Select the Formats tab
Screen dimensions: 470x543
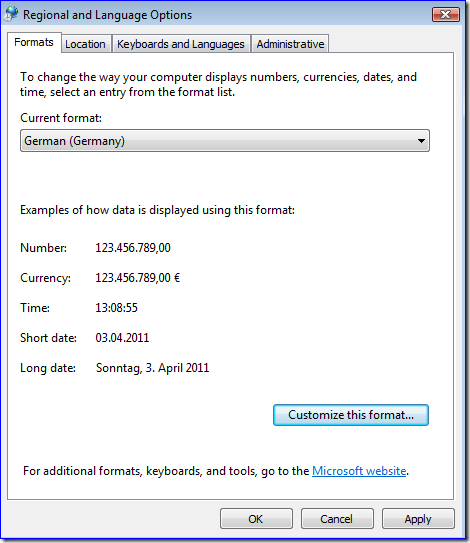point(34,42)
